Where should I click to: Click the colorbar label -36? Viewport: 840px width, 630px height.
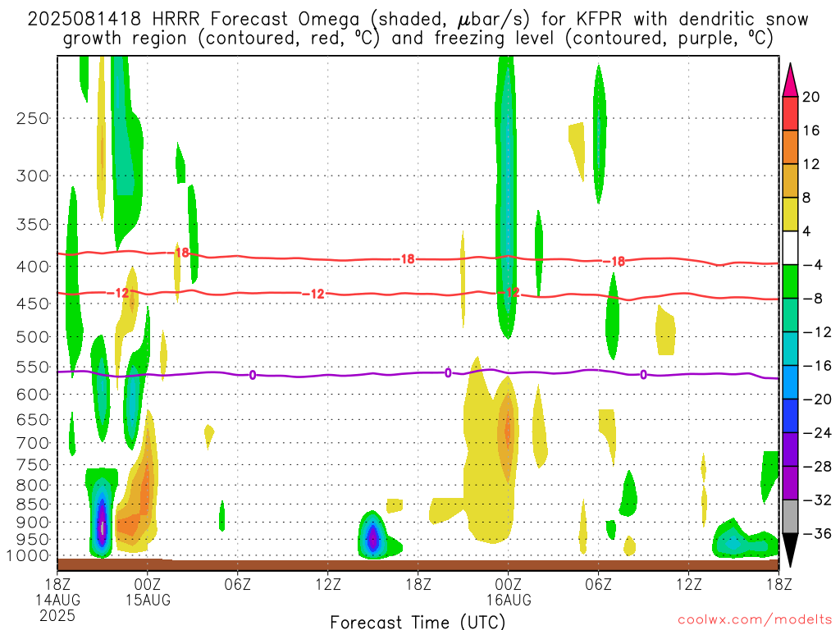[x=817, y=533]
